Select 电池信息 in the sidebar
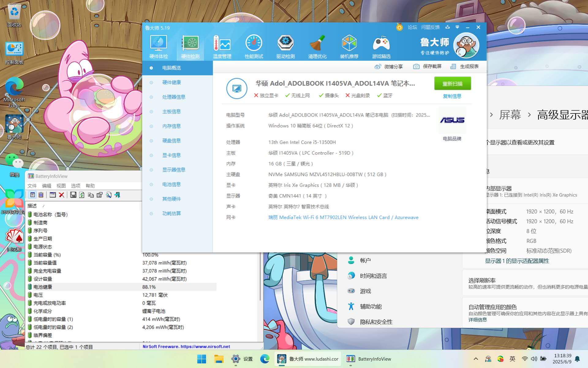 [x=177, y=184]
